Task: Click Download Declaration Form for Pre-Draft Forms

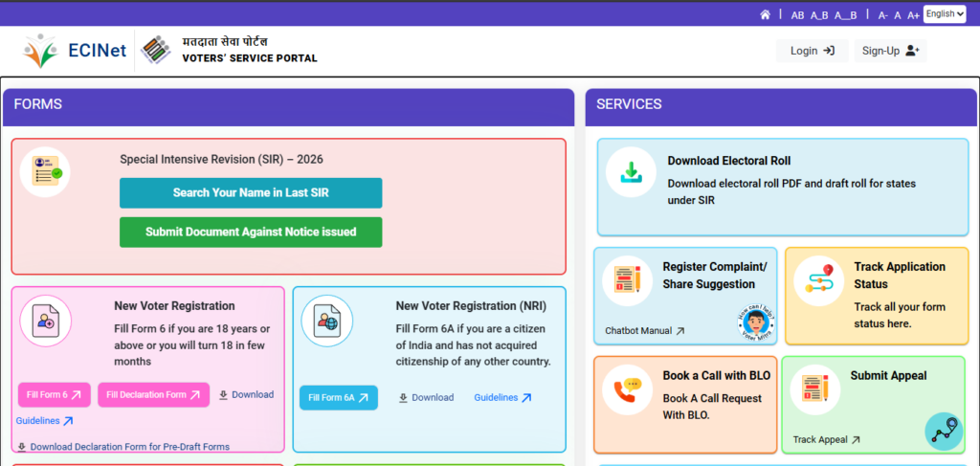Action: point(123,447)
